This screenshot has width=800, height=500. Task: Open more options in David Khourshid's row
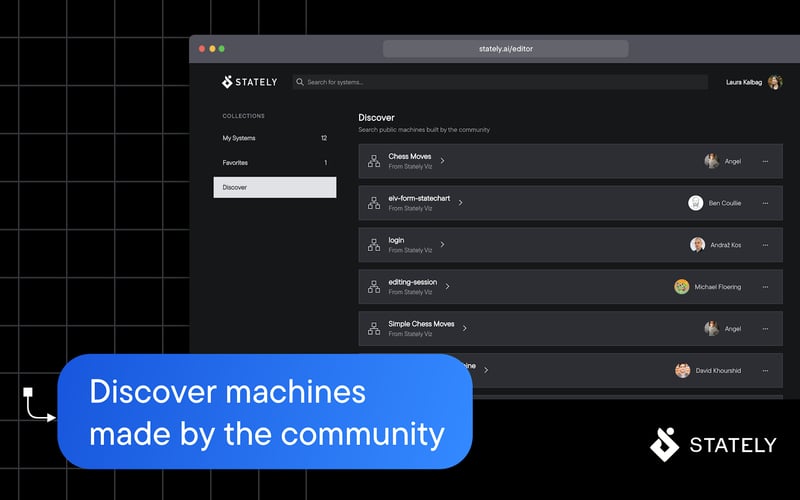765,370
